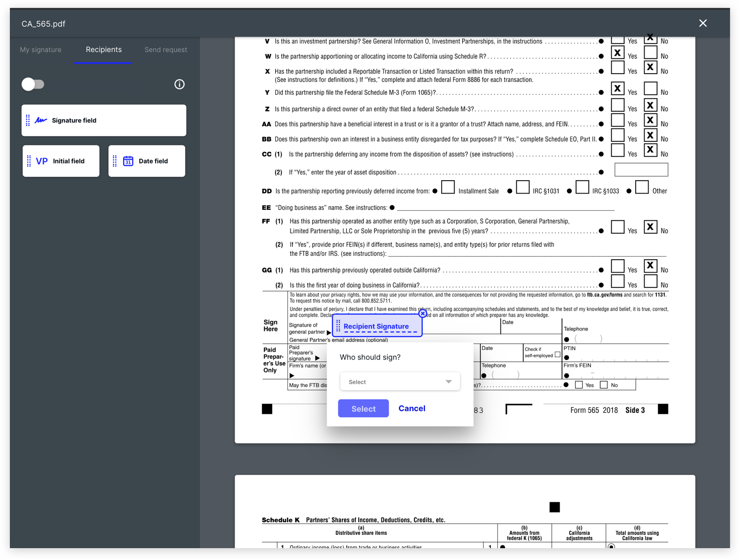
Task: Switch to the My signature tab
Action: (x=41, y=49)
